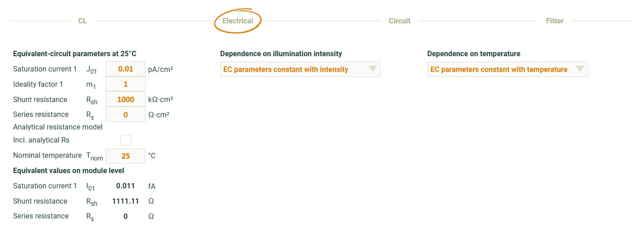Select the Fitter tab

click(x=555, y=21)
